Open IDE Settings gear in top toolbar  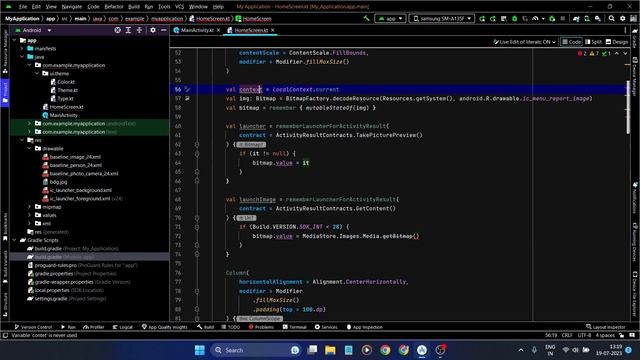click(622, 18)
